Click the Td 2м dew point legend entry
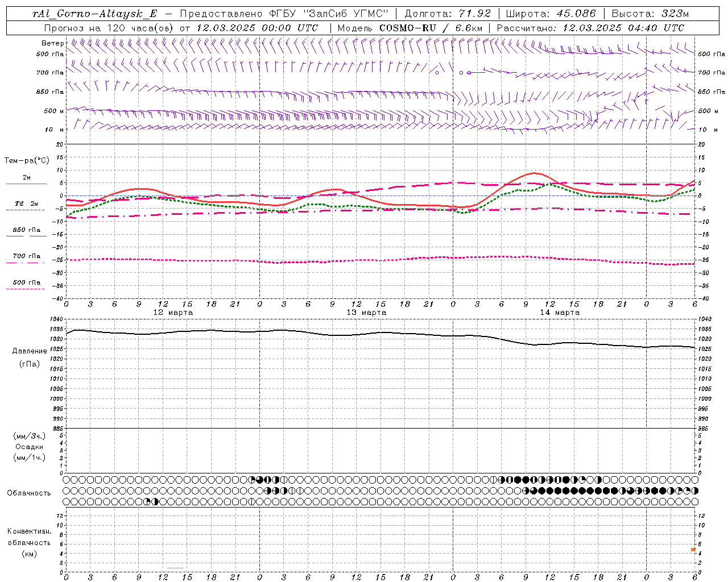 (x=26, y=203)
